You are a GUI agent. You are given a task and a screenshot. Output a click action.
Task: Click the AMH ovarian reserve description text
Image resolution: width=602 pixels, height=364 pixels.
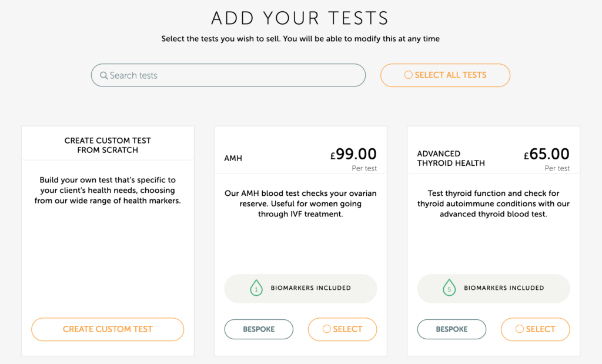tap(300, 203)
